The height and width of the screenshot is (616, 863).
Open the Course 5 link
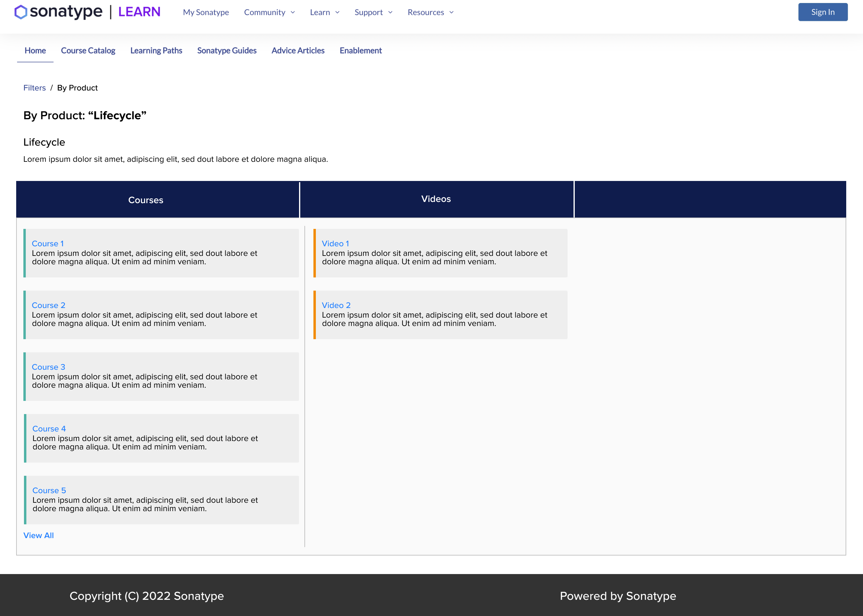click(x=49, y=490)
